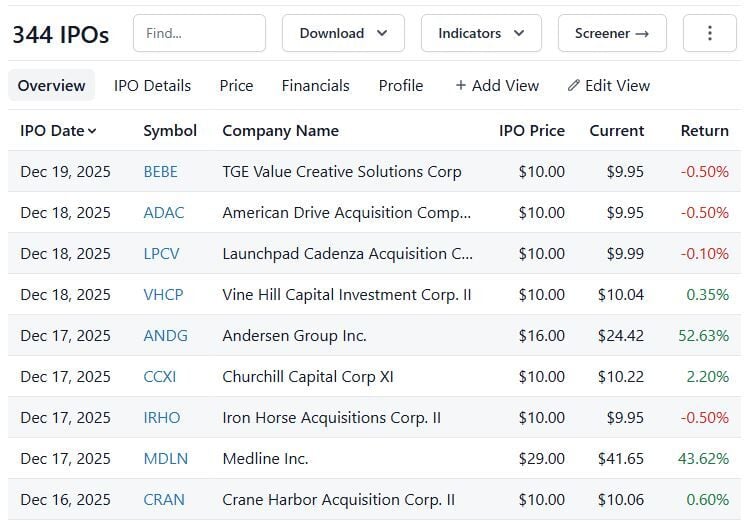
Task: Open the ANDG symbol link
Action: 165,336
